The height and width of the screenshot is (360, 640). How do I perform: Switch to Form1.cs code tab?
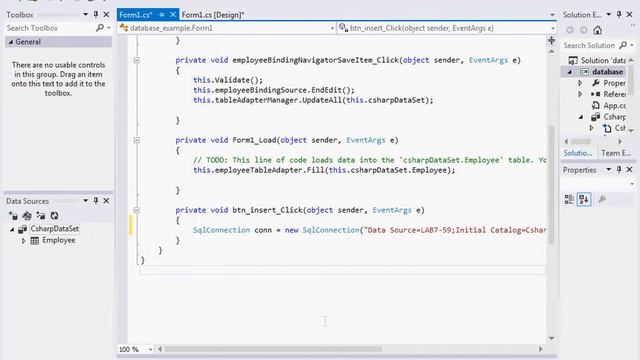click(x=136, y=15)
